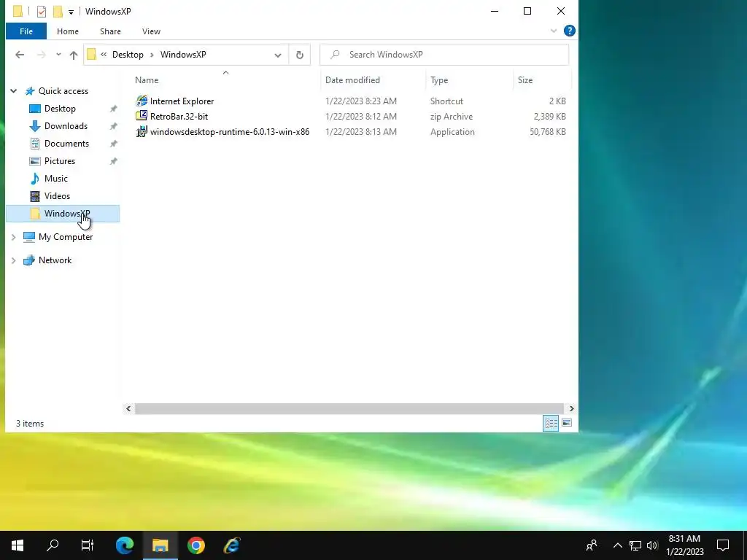Viewport: 747px width, 560px height.
Task: Launch Internet Explorer from taskbar
Action: (232, 545)
